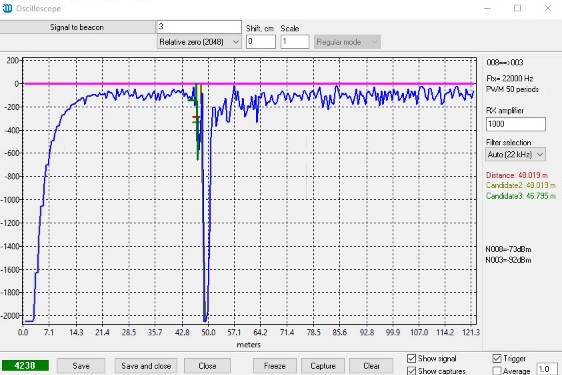Open the Relative zero (2048) dropdown
The width and height of the screenshot is (562, 375).
click(x=199, y=42)
